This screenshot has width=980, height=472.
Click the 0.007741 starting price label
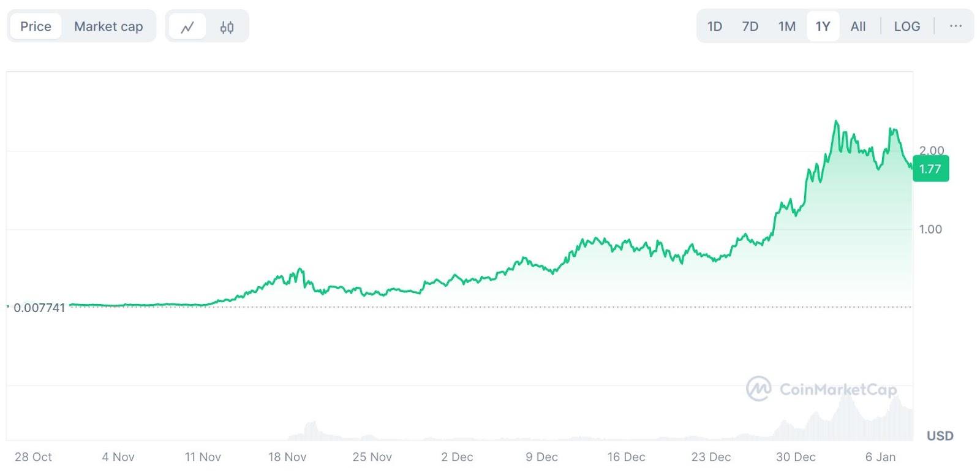click(x=39, y=308)
